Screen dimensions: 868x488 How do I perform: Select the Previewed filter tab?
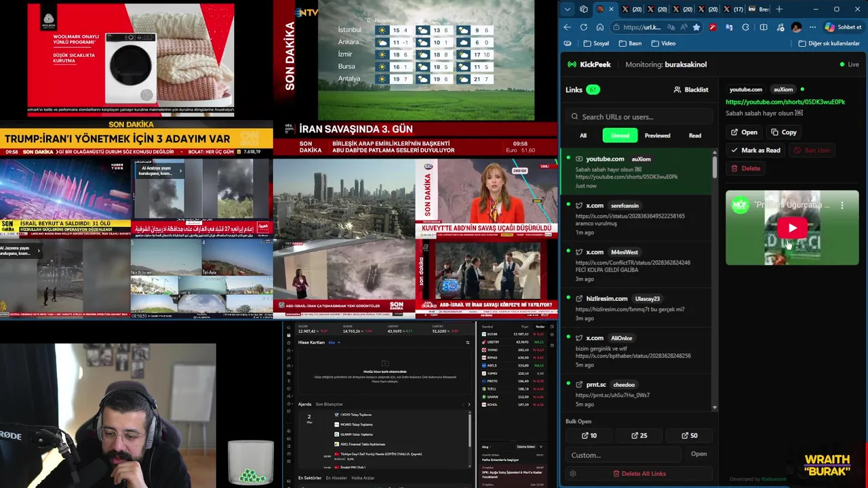(657, 136)
